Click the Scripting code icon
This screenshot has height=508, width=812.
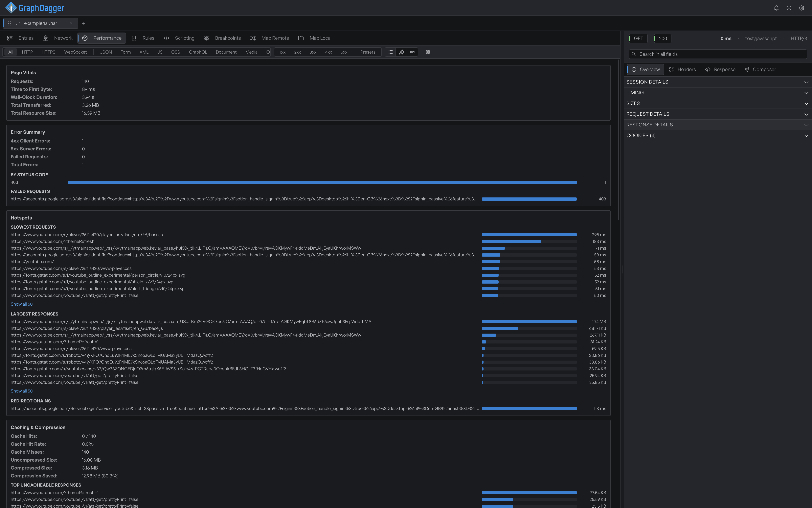(x=167, y=38)
